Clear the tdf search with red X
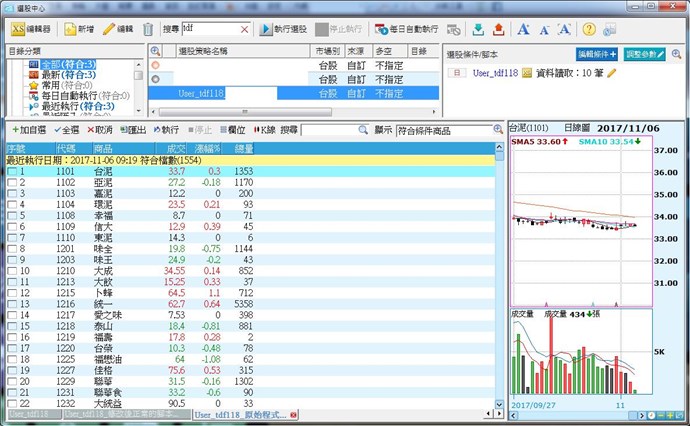 pos(244,30)
